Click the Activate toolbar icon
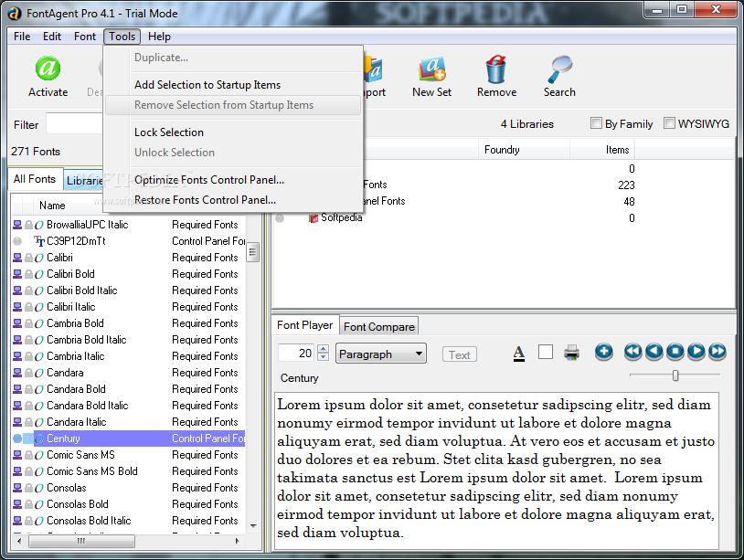The image size is (744, 560). click(48, 69)
